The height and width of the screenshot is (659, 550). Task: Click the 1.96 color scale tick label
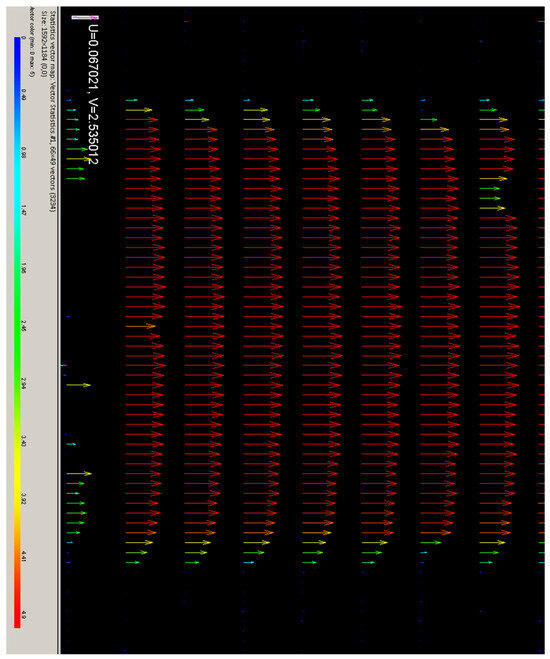point(24,267)
